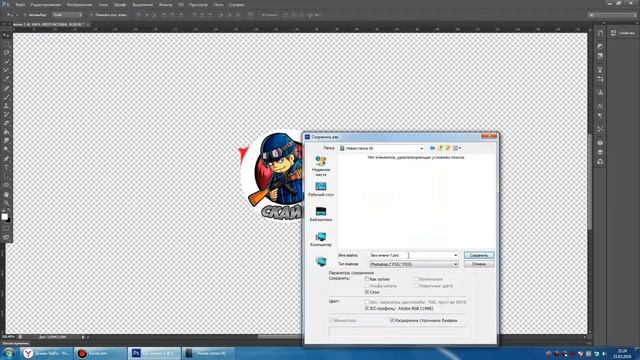Image resolution: width=640 pixels, height=360 pixels.
Task: Open Недавние места in dialog sidebar
Action: pos(321,165)
